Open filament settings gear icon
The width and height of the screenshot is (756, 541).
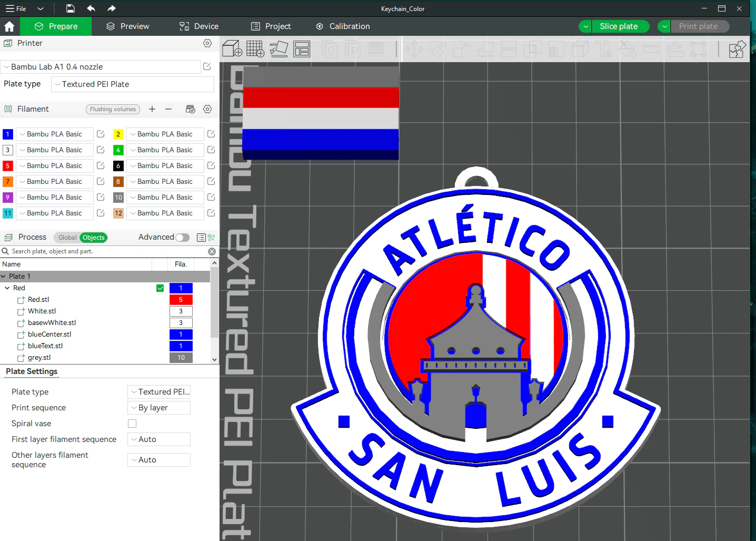pyautogui.click(x=207, y=109)
